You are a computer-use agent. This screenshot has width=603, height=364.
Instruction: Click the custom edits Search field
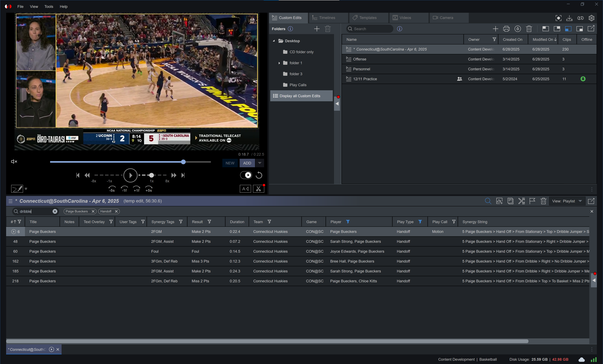point(369,29)
